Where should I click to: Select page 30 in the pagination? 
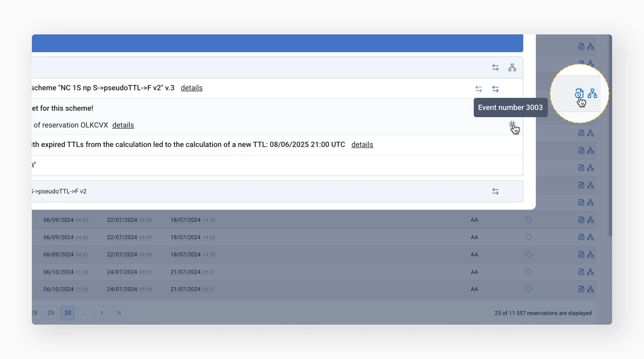pos(68,313)
